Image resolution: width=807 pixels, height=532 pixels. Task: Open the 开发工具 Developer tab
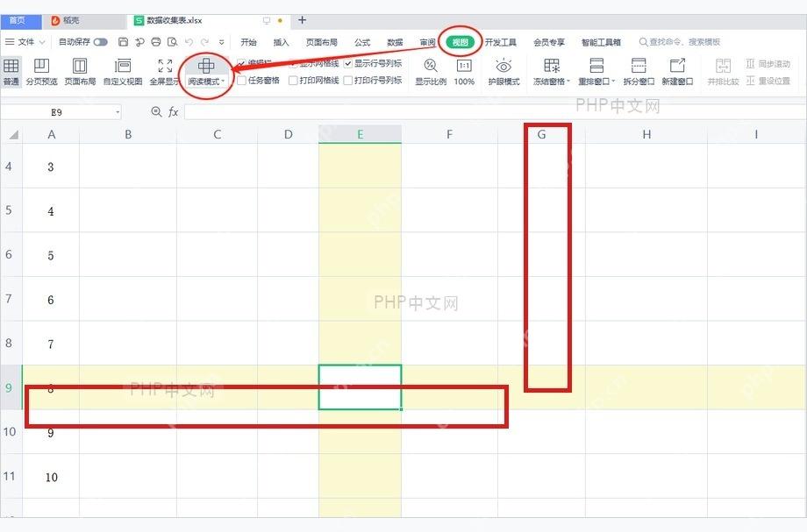point(501,42)
